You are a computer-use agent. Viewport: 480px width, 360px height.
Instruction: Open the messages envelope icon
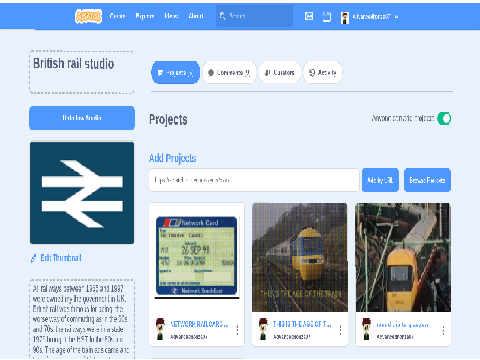(309, 16)
